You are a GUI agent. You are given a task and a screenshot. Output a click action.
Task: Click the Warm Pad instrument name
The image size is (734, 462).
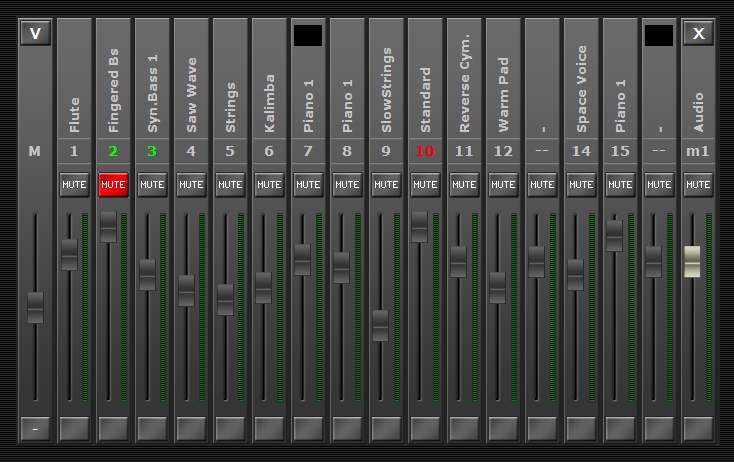[503, 95]
